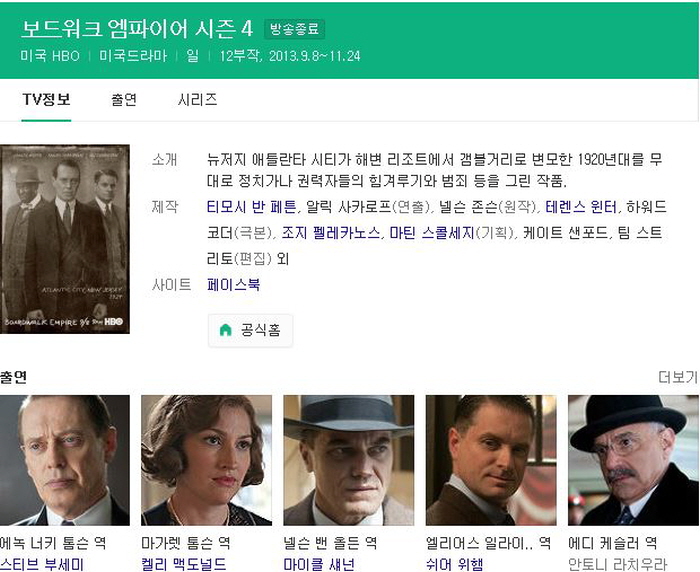Open 쉬어 위햄 cast photo
The image size is (700, 572).
491,460
